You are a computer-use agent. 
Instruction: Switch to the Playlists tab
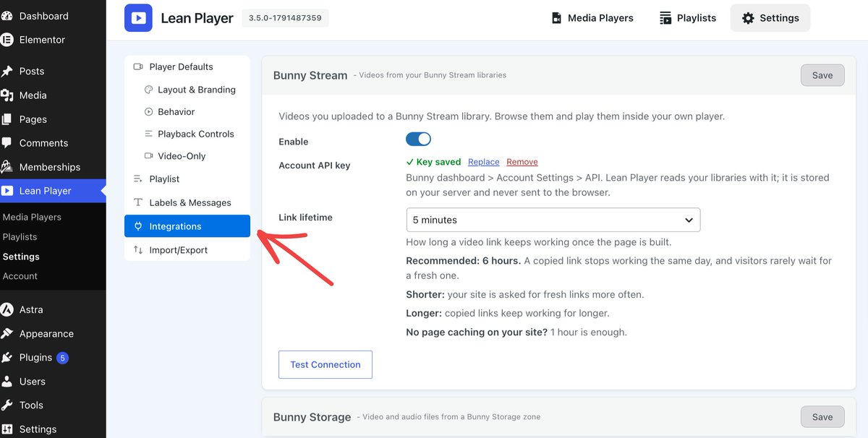[x=687, y=18]
